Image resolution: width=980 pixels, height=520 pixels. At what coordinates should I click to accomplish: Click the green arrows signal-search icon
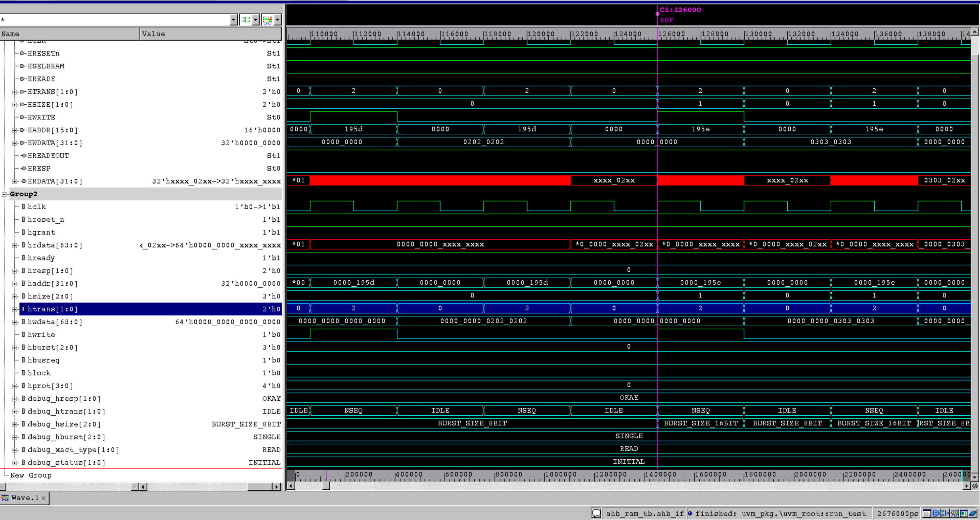click(x=246, y=19)
